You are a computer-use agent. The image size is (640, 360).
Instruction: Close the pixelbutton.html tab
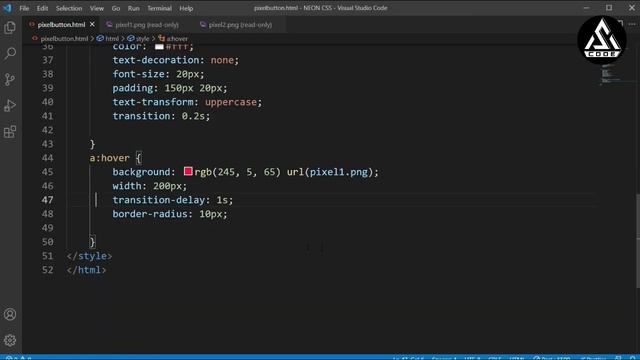tap(92, 24)
